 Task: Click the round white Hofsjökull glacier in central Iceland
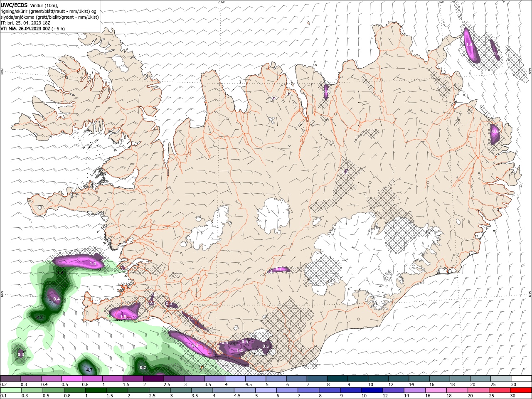[x=273, y=216]
